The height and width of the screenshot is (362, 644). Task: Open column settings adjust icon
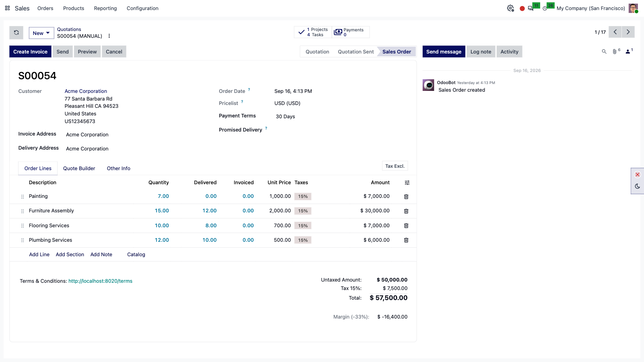tap(407, 183)
